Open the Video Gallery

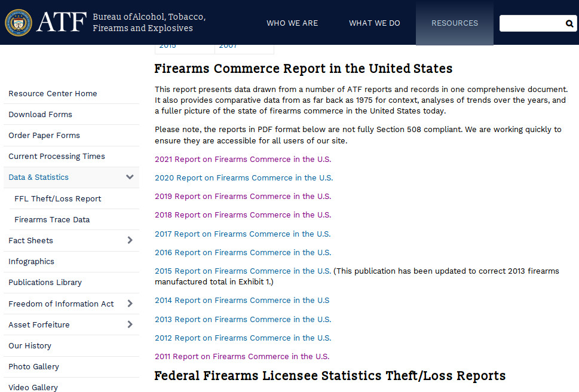point(33,387)
